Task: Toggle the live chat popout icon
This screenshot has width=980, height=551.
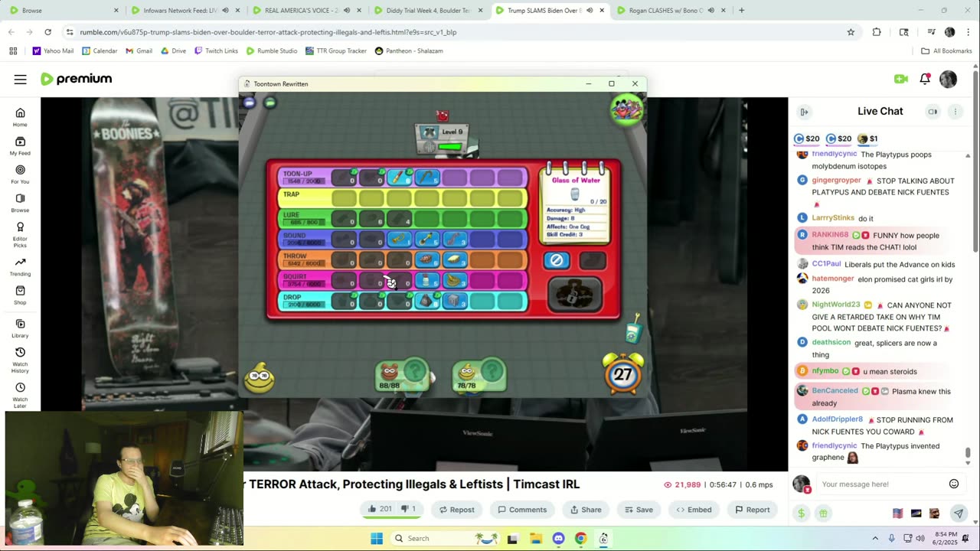Action: [x=933, y=112]
